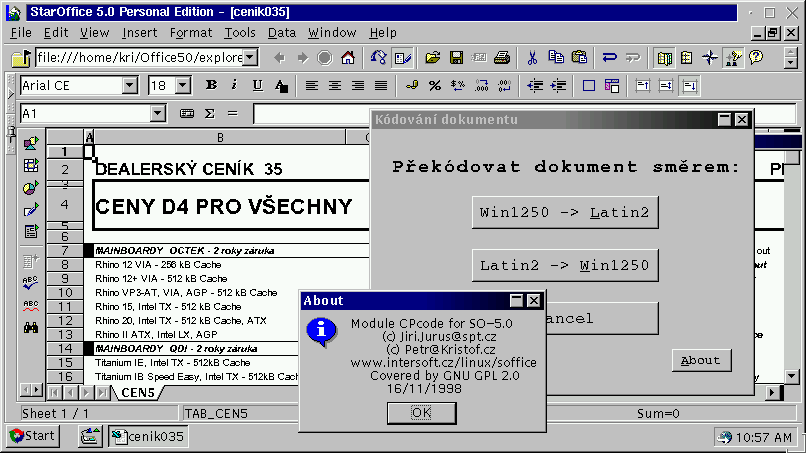Open the Edit menu
Viewport: 806px width, 453px height.
(56, 33)
